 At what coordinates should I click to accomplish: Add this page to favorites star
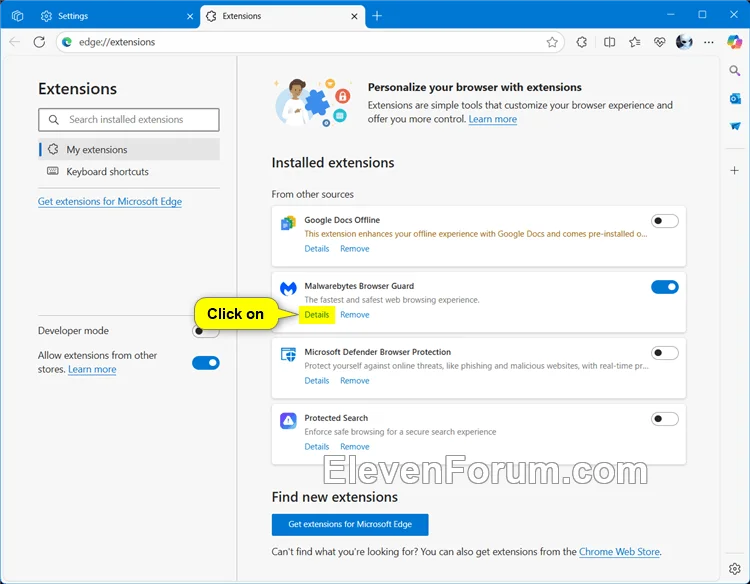552,42
